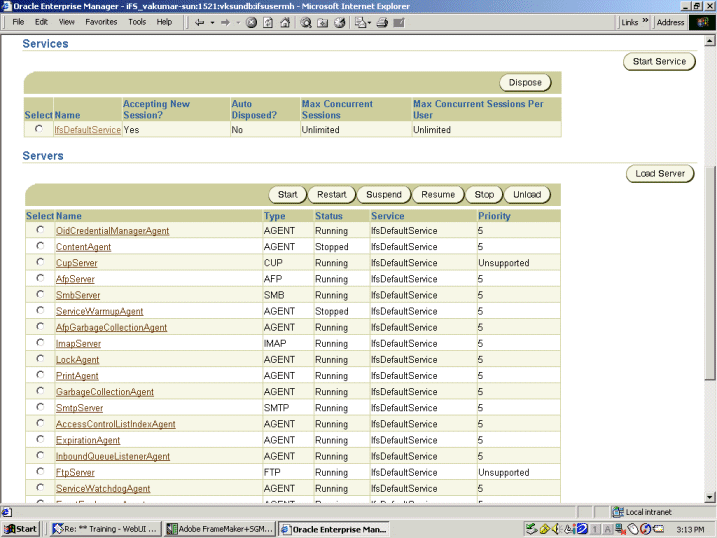Select the OidCredentialManagerAgent radio button

40,230
